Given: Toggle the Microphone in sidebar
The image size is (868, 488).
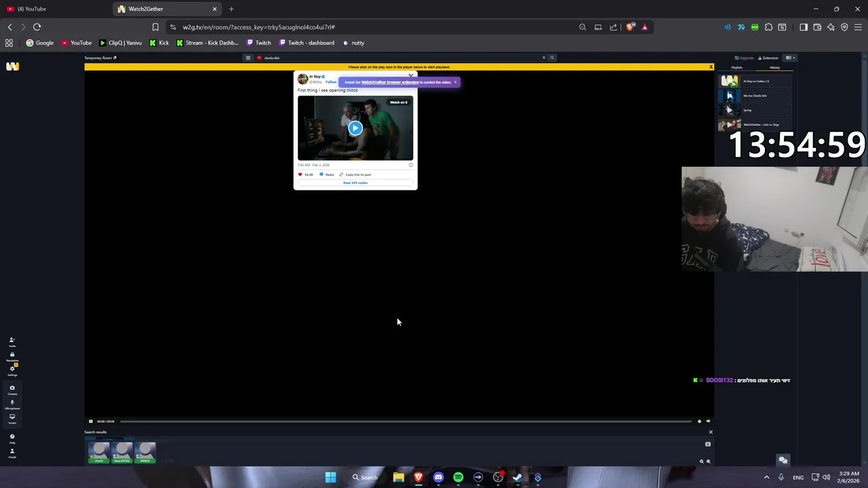Looking at the screenshot, I should (x=12, y=404).
